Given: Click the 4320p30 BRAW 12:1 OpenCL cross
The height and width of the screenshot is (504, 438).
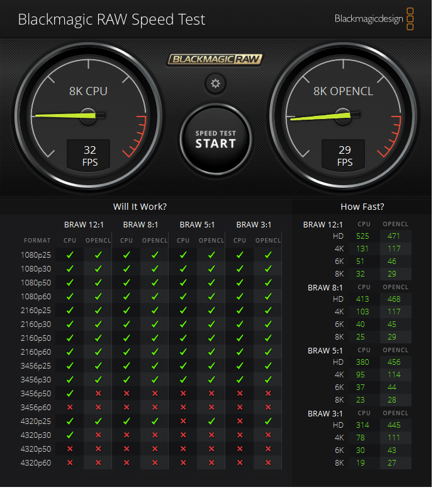Looking at the screenshot, I should click(98, 435).
